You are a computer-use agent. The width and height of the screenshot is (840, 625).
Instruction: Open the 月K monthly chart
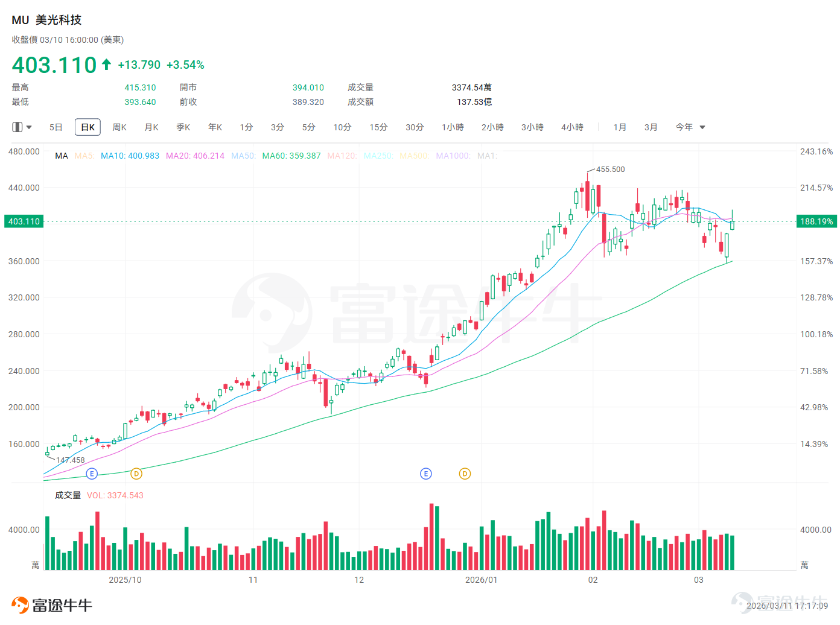pos(151,127)
